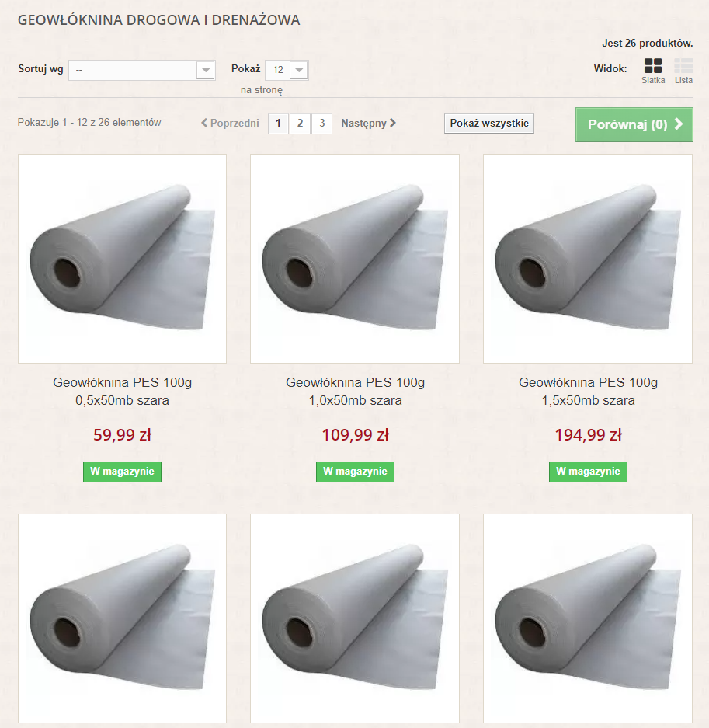Click W magazynie badge under 59,99 zł
The height and width of the screenshot is (728, 709).
point(122,472)
